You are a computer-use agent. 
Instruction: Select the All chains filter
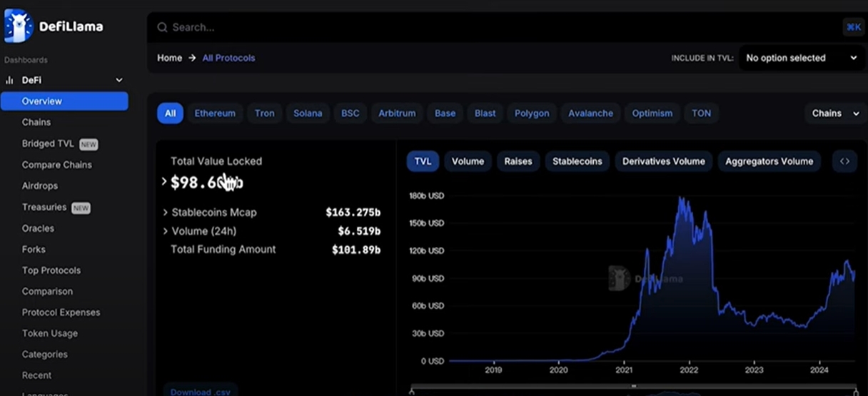170,113
